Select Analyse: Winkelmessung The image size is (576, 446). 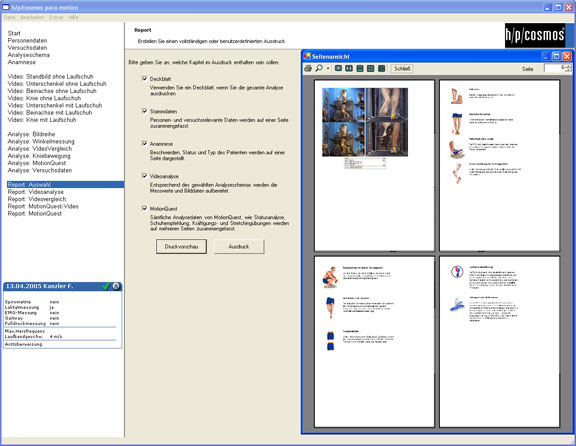[x=41, y=141]
